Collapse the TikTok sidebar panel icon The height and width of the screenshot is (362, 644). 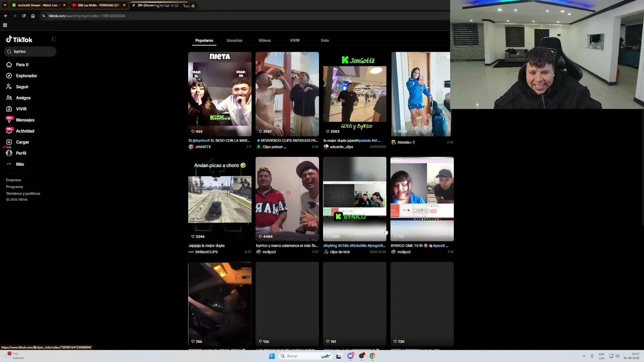54,39
